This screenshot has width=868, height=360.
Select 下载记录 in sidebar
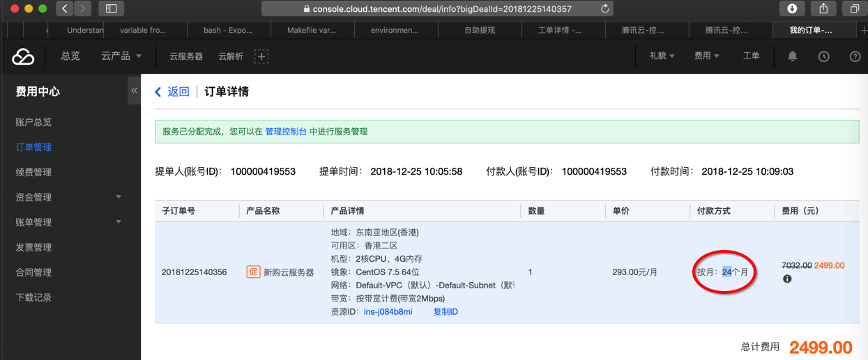coord(33,297)
